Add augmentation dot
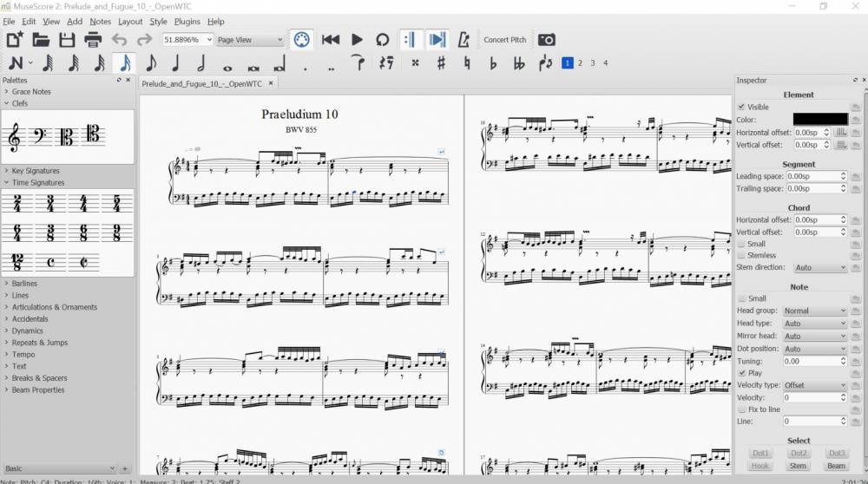 pyautogui.click(x=305, y=69)
